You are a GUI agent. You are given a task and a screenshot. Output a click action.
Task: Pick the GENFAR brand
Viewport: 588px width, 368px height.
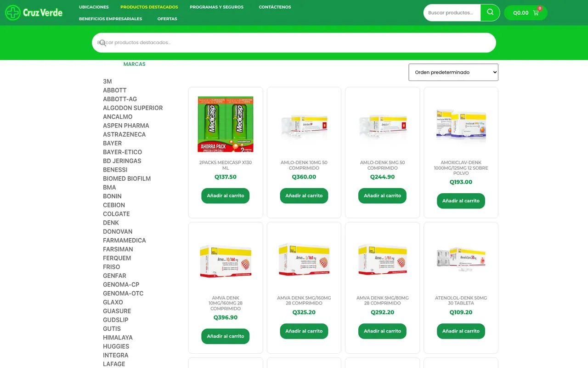(114, 276)
